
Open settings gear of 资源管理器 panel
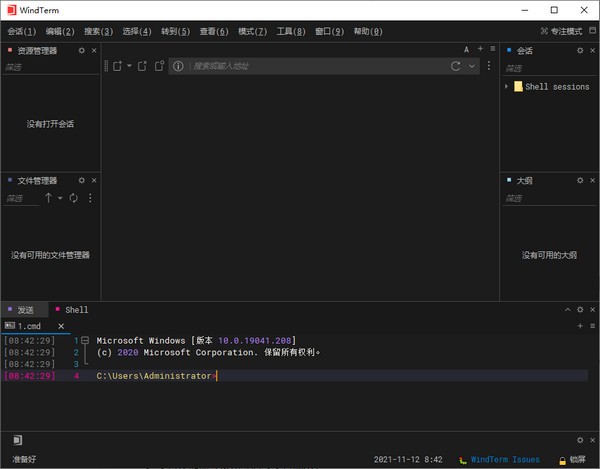coord(81,50)
